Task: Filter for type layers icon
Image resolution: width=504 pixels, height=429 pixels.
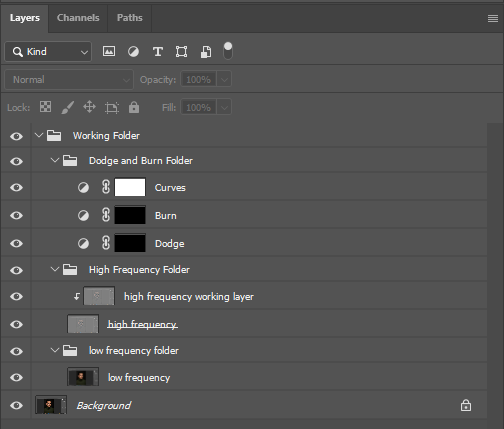Action: click(x=158, y=52)
